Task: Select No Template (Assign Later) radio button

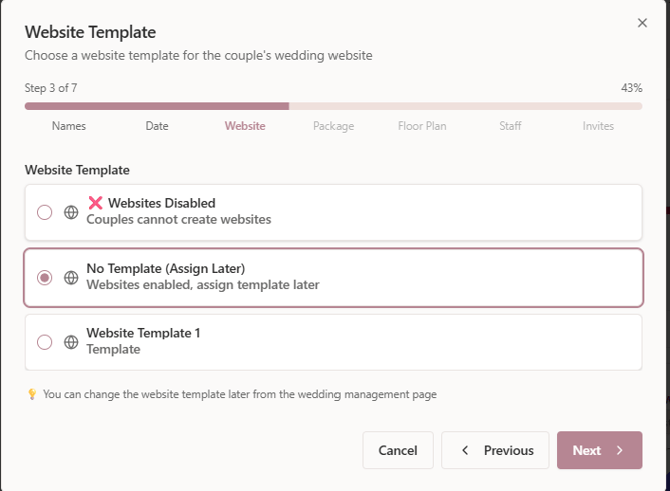Action: pyautogui.click(x=44, y=277)
